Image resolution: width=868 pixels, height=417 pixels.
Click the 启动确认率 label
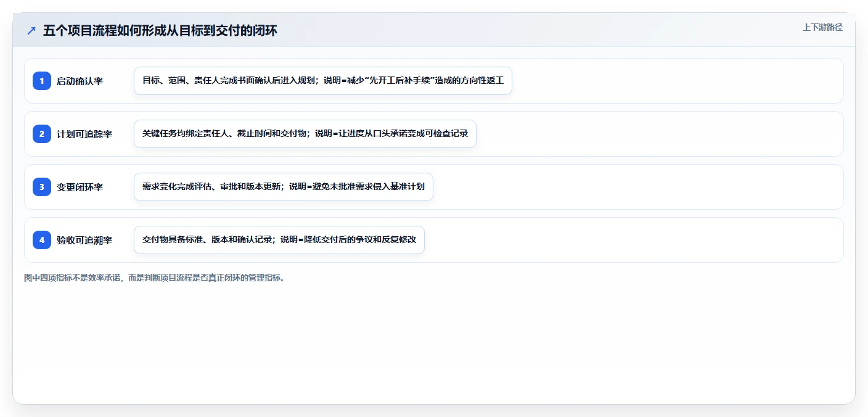coord(80,81)
